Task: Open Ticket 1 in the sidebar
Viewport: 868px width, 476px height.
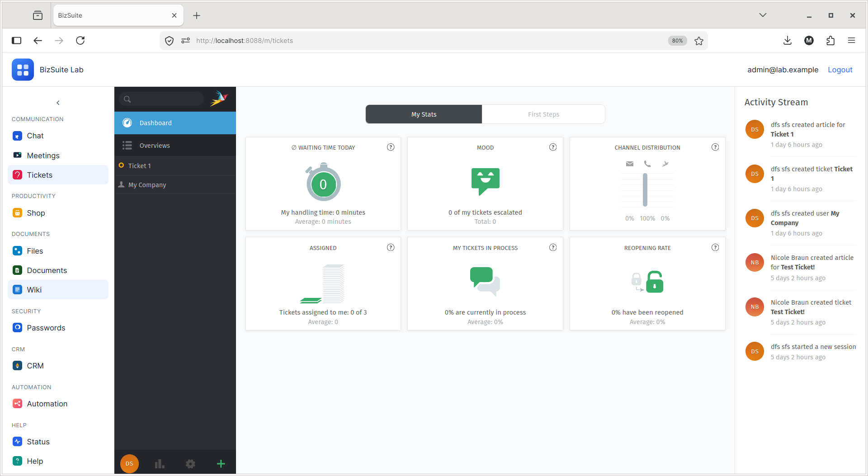Action: (175, 166)
